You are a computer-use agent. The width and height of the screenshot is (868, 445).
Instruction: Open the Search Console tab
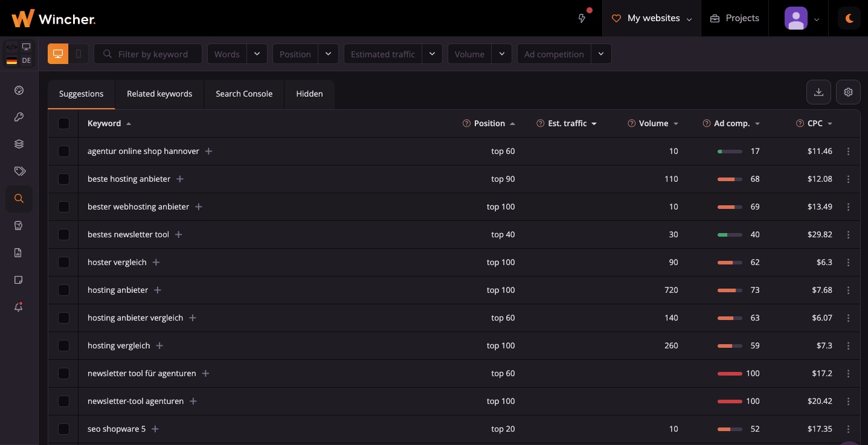(x=244, y=94)
